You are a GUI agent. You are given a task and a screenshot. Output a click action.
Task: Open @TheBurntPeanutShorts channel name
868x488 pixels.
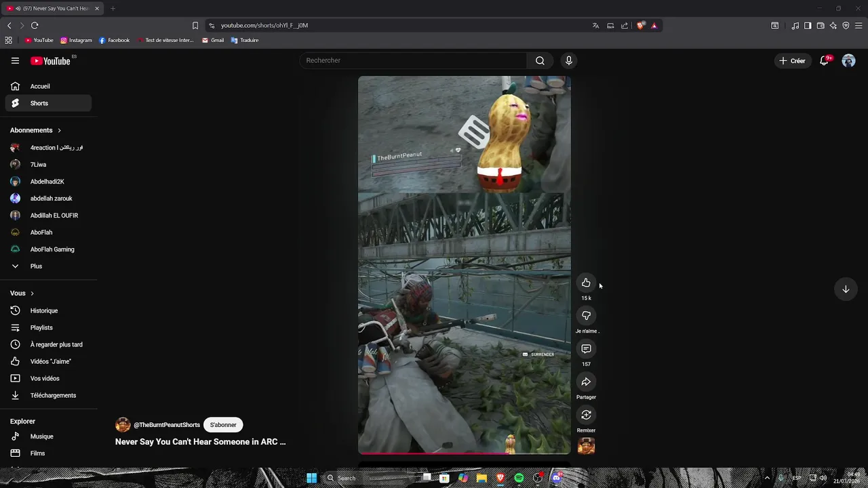(167, 425)
